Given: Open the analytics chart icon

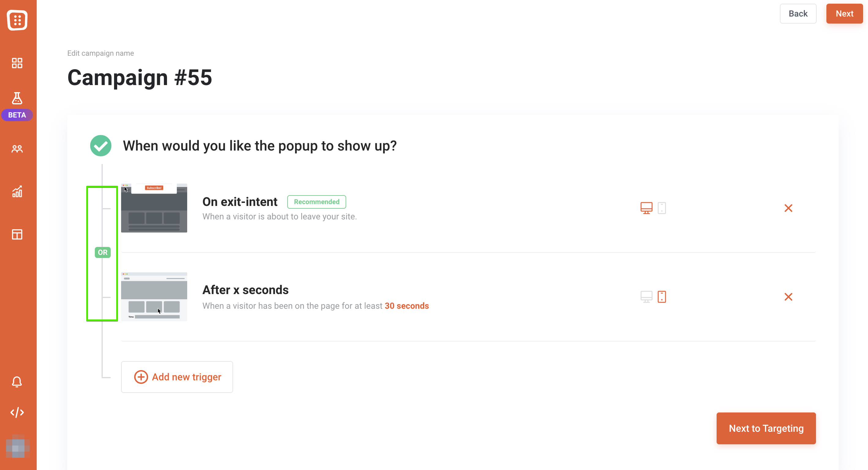Looking at the screenshot, I should pos(17,191).
